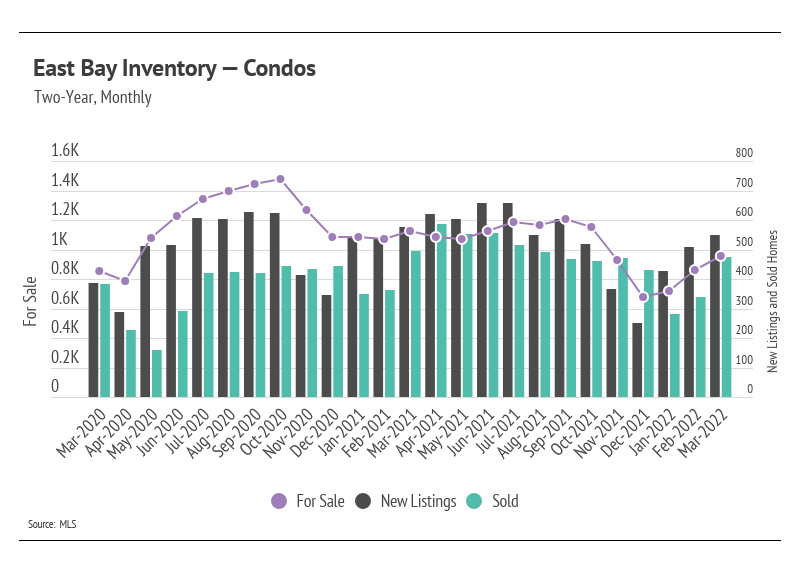Click the Mar-2020 x-axis label
799x575 pixels.
coord(82,432)
